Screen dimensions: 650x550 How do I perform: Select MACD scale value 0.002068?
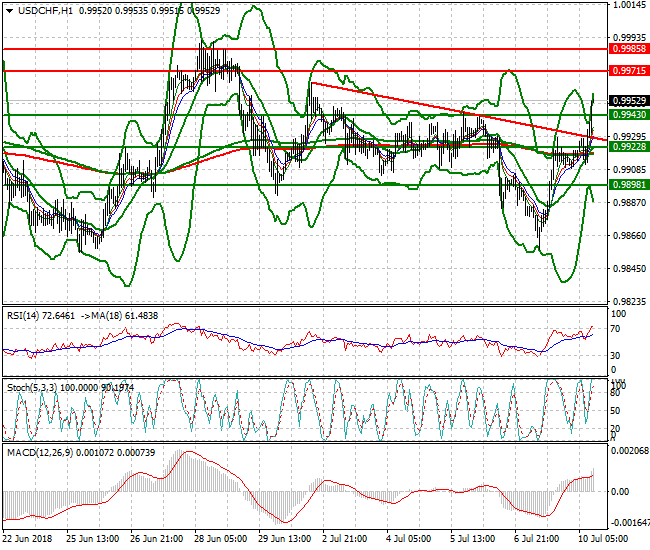630,451
